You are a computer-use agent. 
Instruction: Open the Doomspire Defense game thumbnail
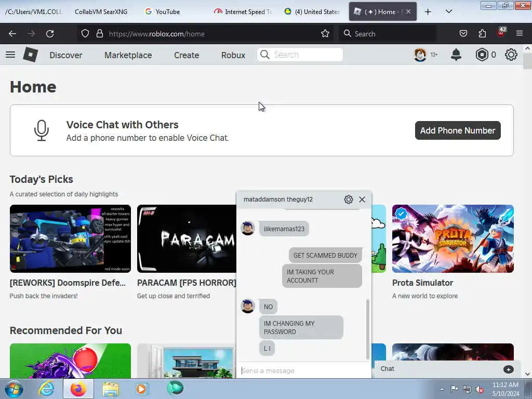[70, 238]
